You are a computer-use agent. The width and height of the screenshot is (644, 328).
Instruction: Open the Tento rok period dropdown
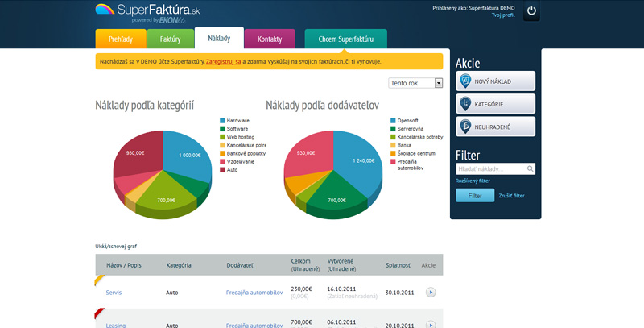pyautogui.click(x=415, y=83)
